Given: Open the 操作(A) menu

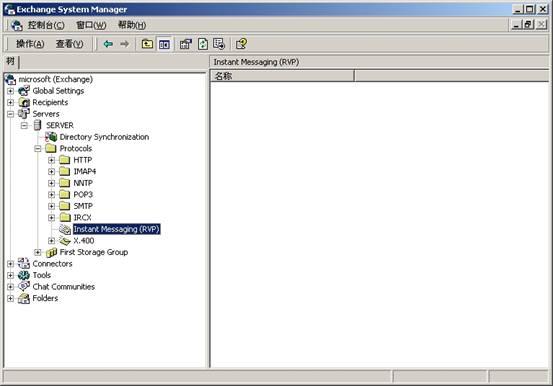Looking at the screenshot, I should coord(30,44).
